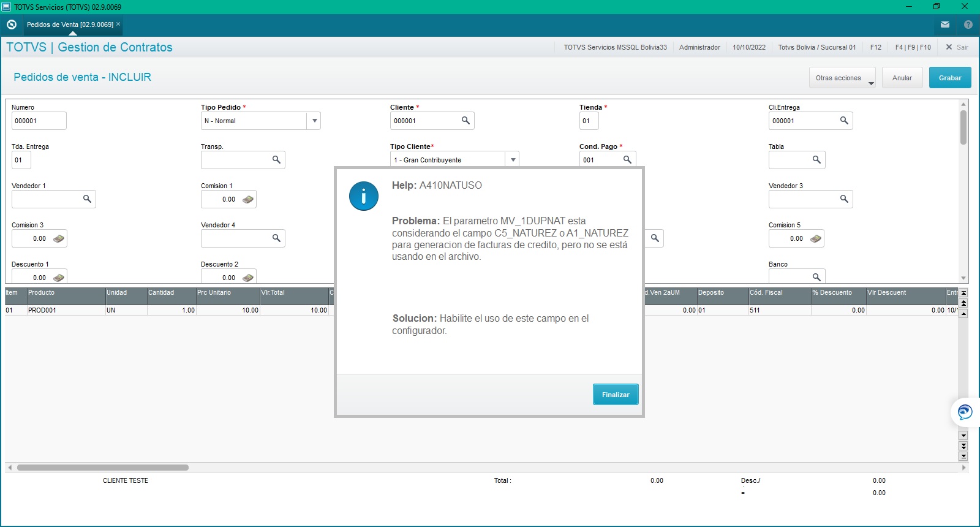This screenshot has width=980, height=527.
Task: Click the 10/10/2022 date in header
Action: [749, 47]
